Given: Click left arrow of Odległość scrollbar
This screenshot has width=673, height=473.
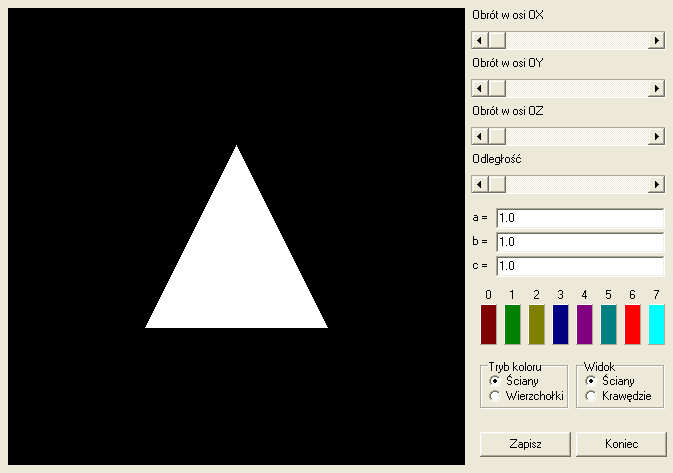Looking at the screenshot, I should tap(479, 184).
